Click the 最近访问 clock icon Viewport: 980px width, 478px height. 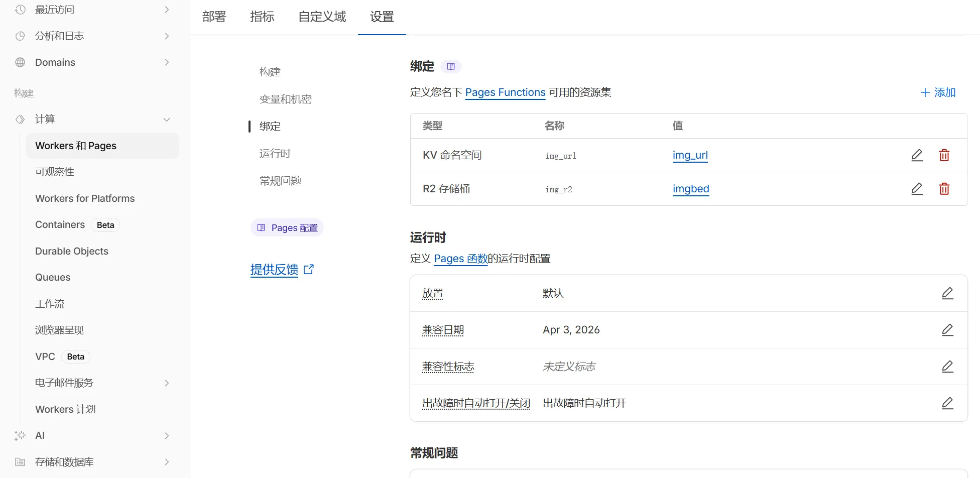(x=20, y=10)
